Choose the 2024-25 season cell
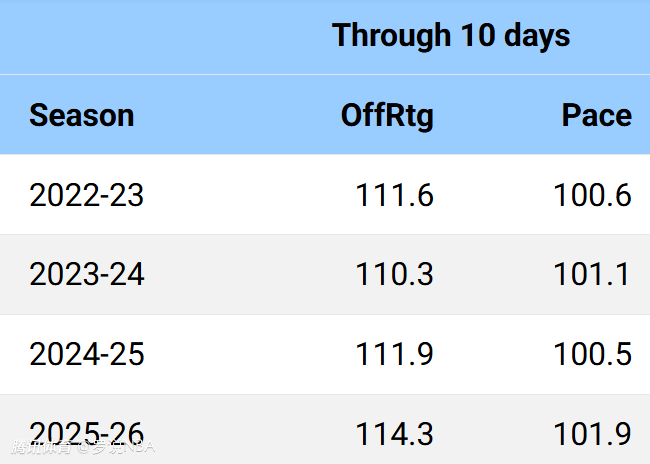 click(x=87, y=354)
